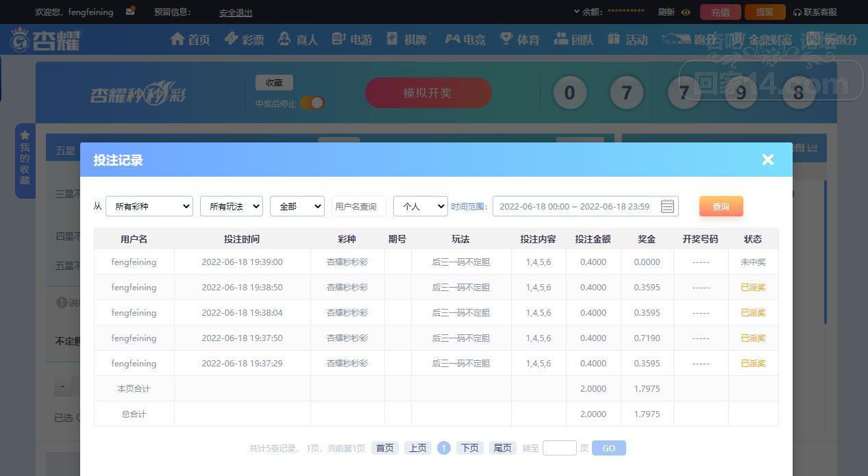868x476 pixels.
Task: Toggle balance visibility eye icon
Action: point(686,12)
